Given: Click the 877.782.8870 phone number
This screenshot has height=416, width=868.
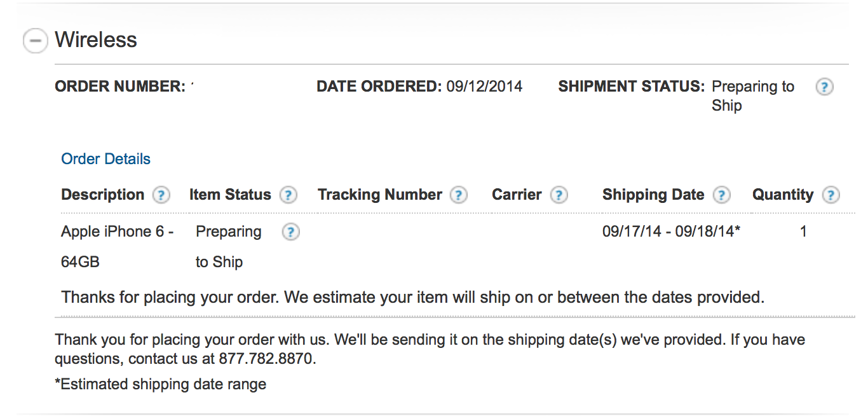Looking at the screenshot, I should [266, 359].
